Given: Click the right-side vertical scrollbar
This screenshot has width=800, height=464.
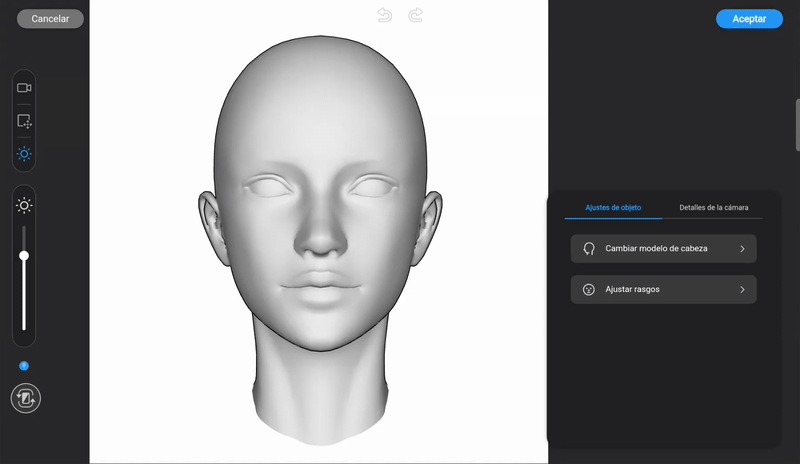Looking at the screenshot, I should (797, 125).
